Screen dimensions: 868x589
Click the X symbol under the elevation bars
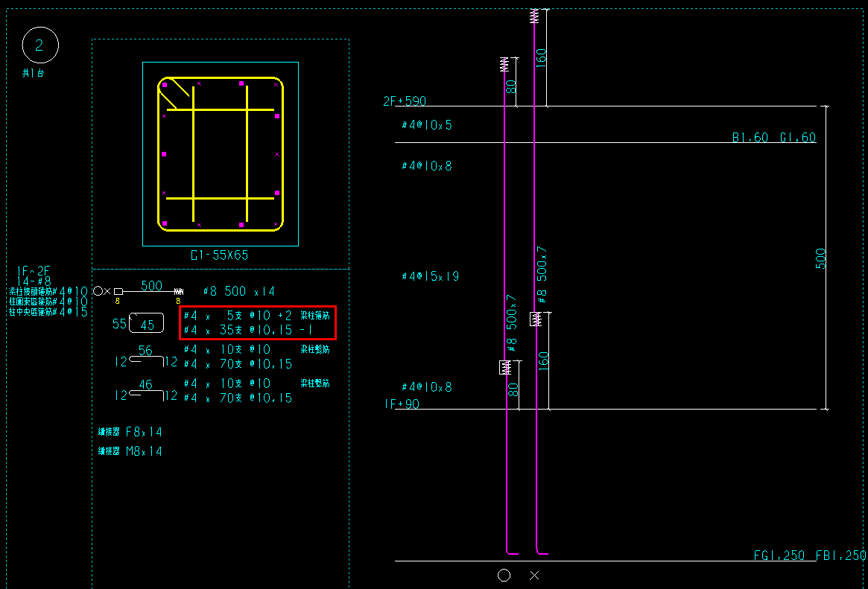pyautogui.click(x=534, y=575)
